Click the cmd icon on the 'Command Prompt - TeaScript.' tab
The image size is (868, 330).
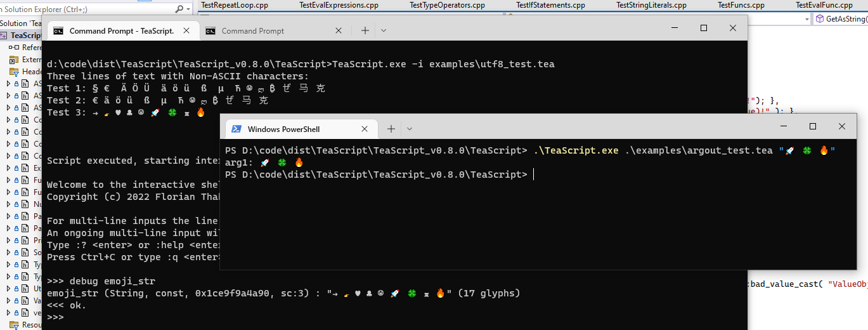[58, 30]
